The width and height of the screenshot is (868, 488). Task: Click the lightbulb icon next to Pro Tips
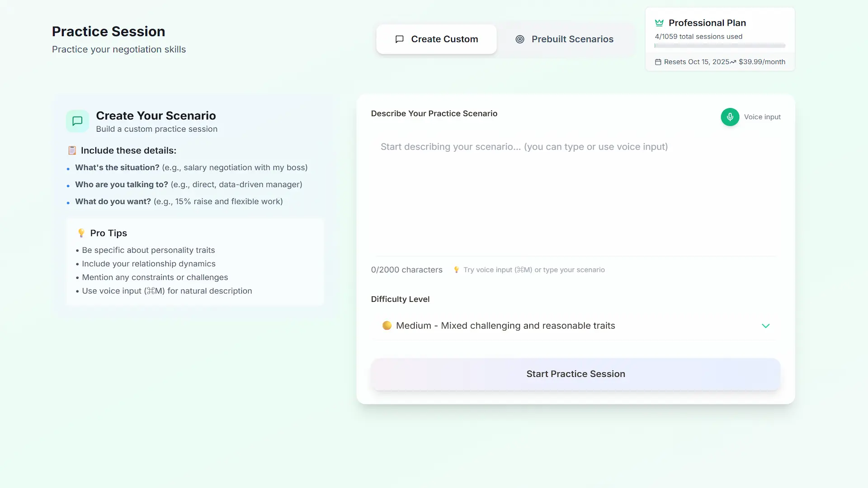(81, 233)
